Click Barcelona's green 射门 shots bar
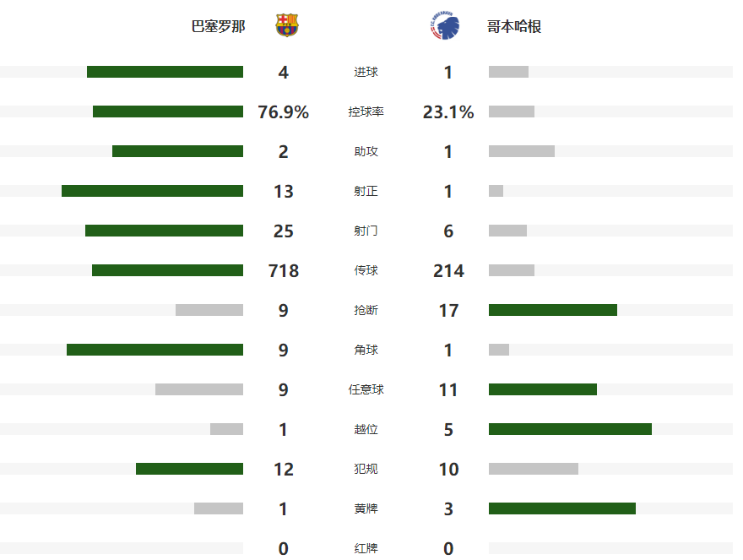 tap(164, 231)
